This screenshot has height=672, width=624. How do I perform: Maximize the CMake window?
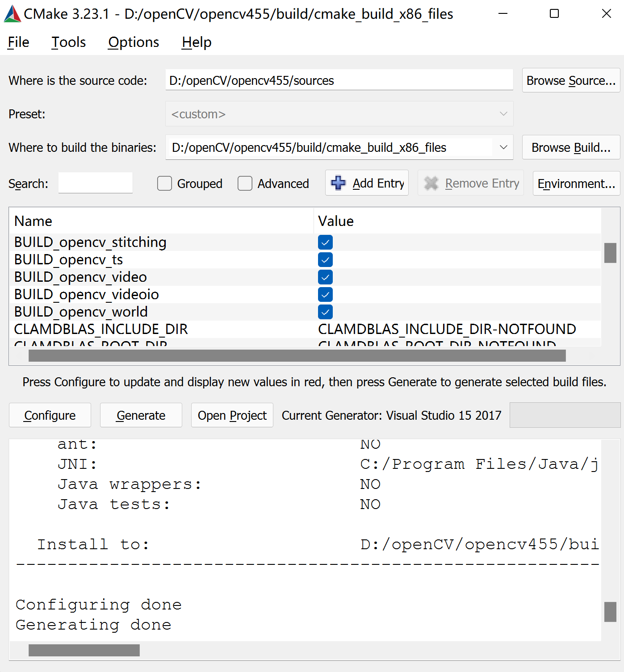554,13
